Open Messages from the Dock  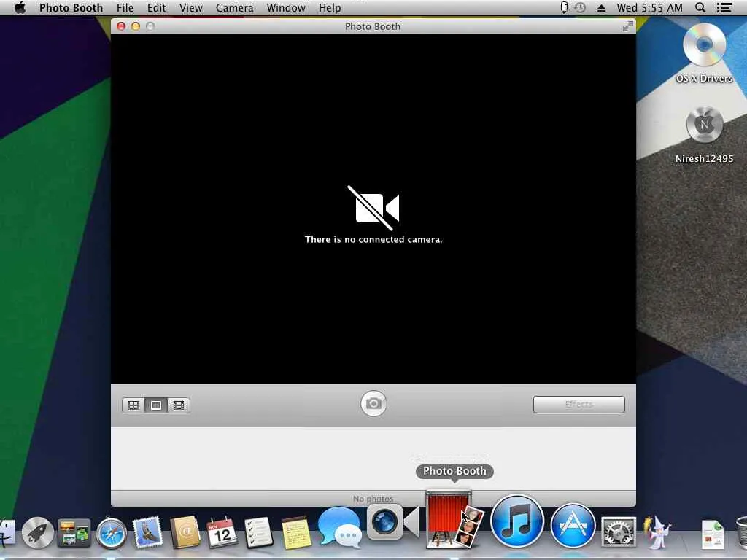click(x=339, y=526)
